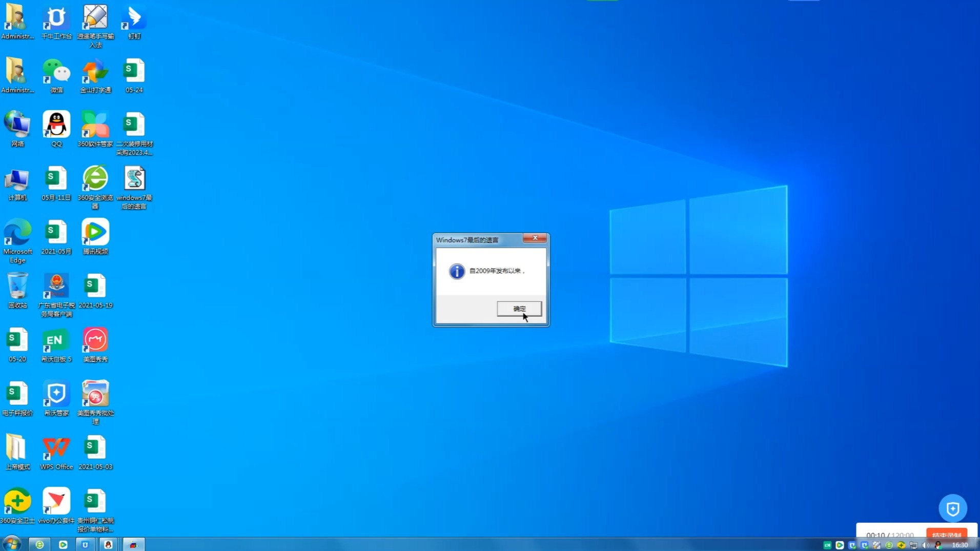Open the 计算机 desktop icon

coord(17,179)
